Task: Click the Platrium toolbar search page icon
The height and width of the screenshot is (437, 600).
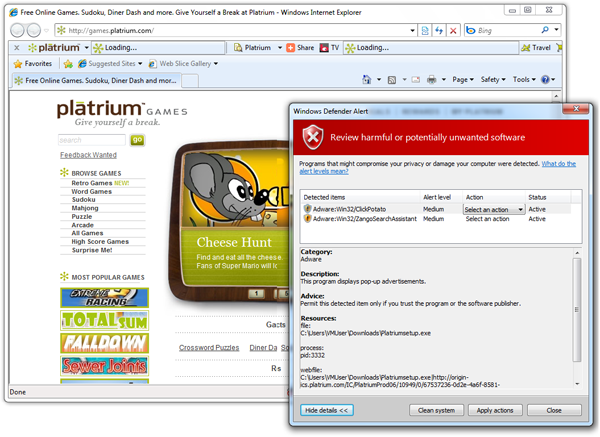Action: [238, 48]
